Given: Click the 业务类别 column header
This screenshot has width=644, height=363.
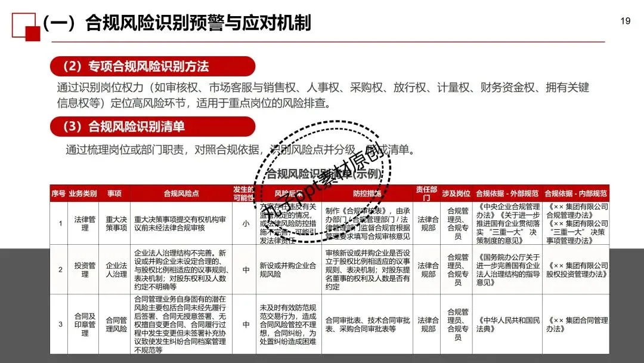Looking at the screenshot, I should (83, 193).
